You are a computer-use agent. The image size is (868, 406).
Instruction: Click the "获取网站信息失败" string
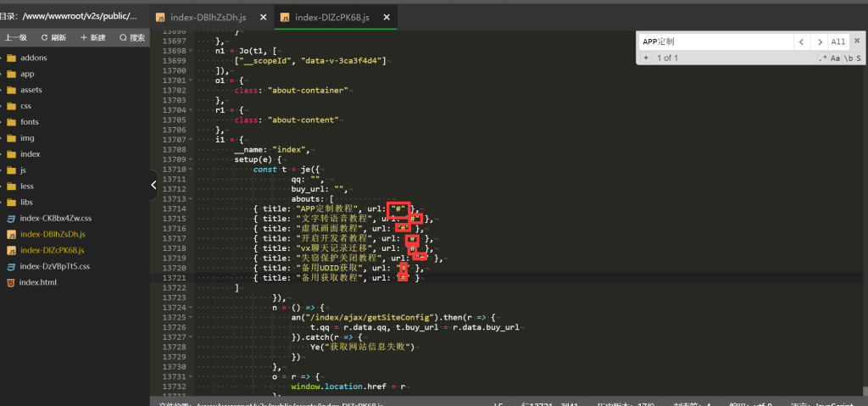(369, 348)
